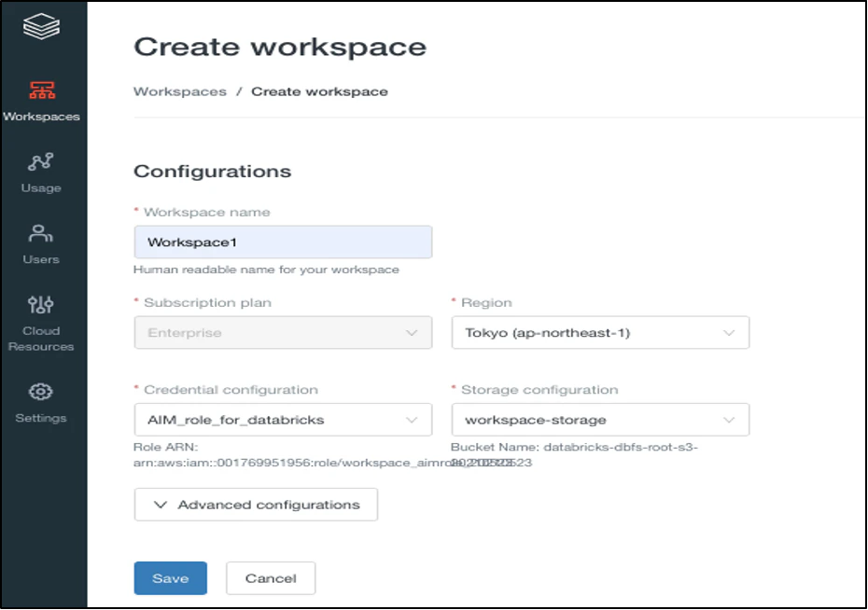Click the 'Region' field label
This screenshot has width=868, height=610.
click(x=486, y=302)
